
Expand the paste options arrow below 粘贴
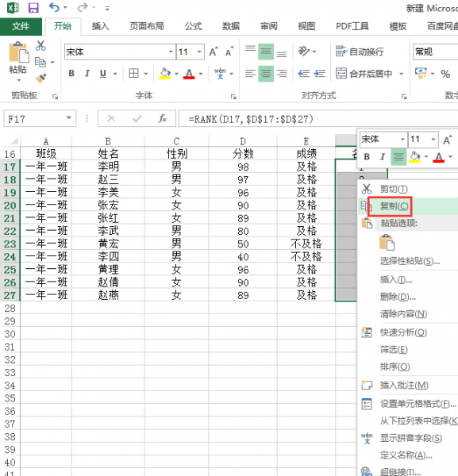coord(18,80)
